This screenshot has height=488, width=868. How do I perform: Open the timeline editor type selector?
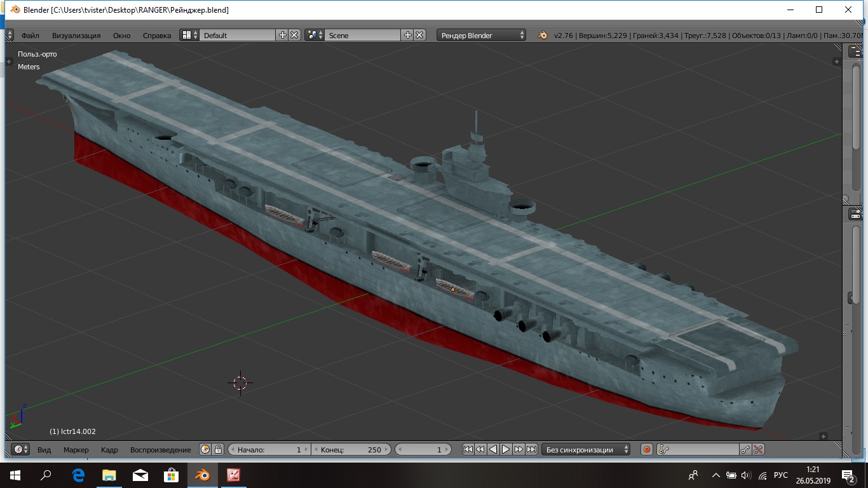pyautogui.click(x=20, y=449)
